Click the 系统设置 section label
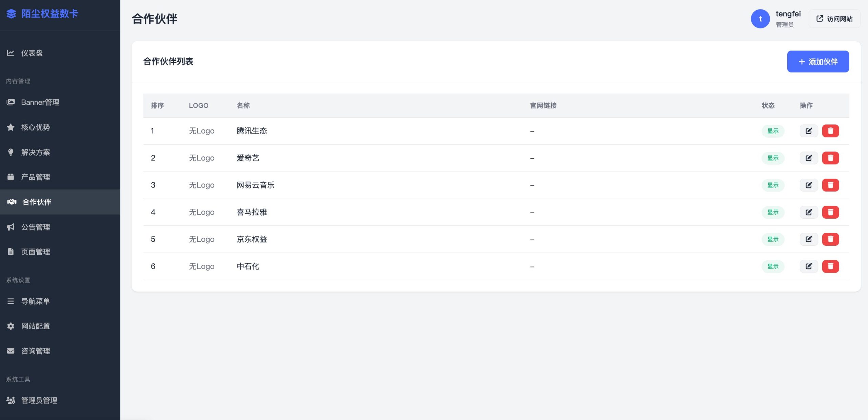This screenshot has height=420, width=868. point(18,280)
